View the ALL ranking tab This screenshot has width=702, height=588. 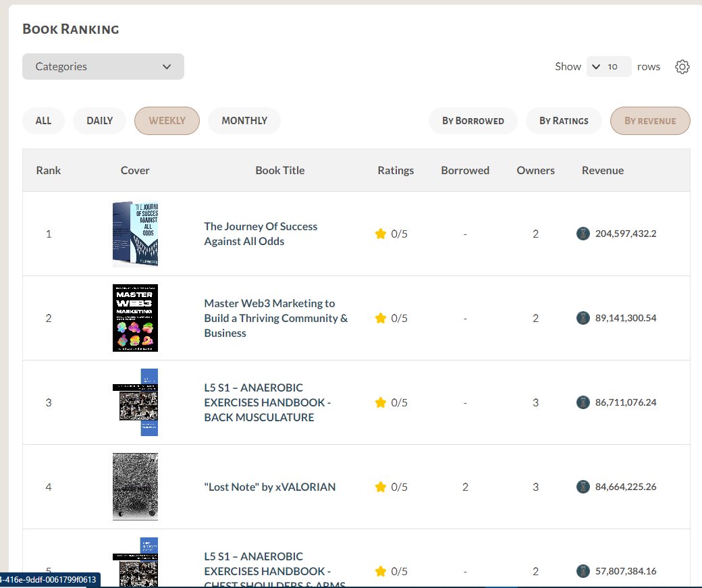[x=43, y=120]
